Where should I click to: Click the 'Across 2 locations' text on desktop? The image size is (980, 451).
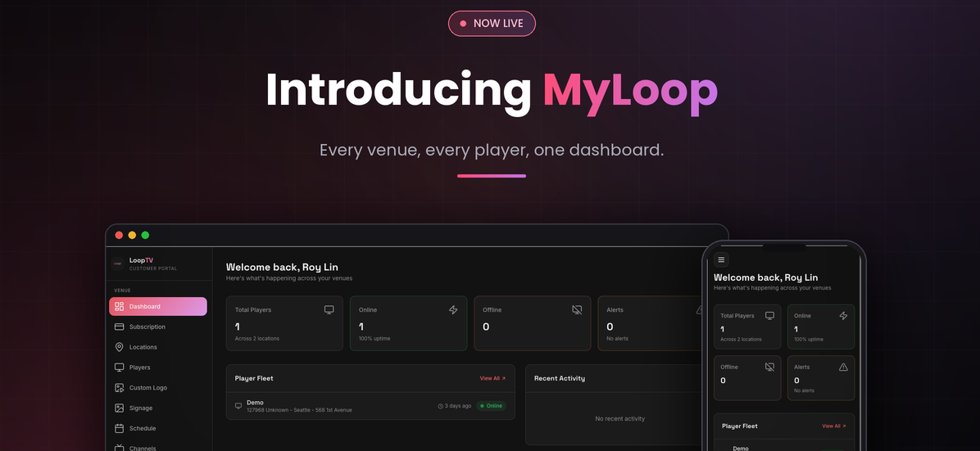256,339
